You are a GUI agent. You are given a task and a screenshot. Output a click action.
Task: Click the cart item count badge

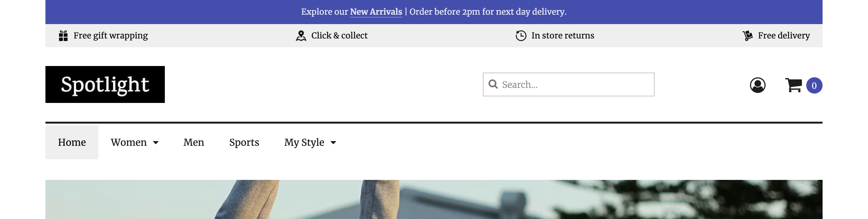coord(814,85)
